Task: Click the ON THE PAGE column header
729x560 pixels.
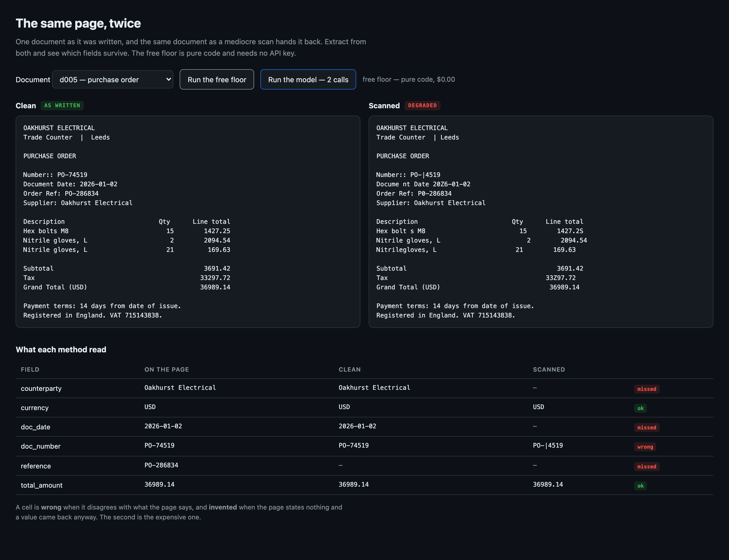Action: coord(166,369)
